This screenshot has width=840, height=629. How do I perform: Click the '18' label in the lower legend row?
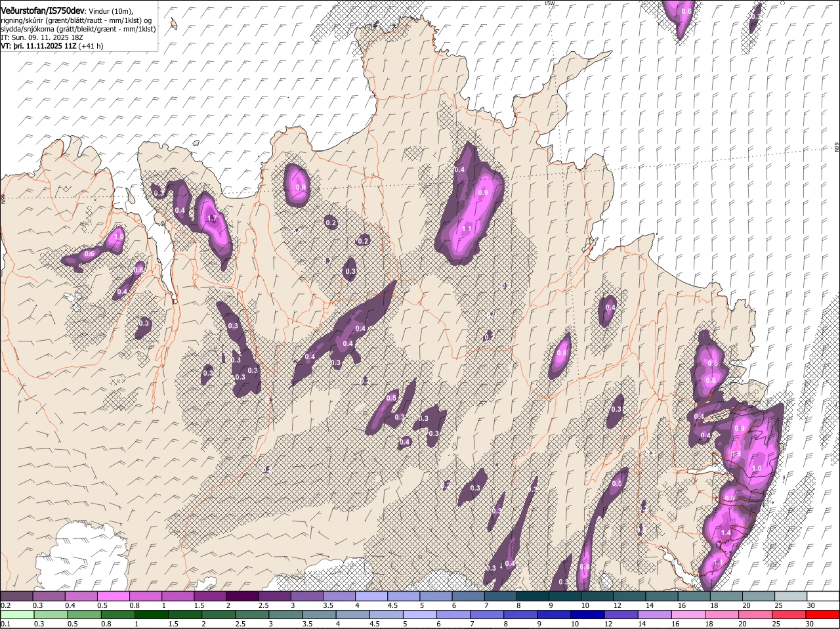tap(709, 624)
